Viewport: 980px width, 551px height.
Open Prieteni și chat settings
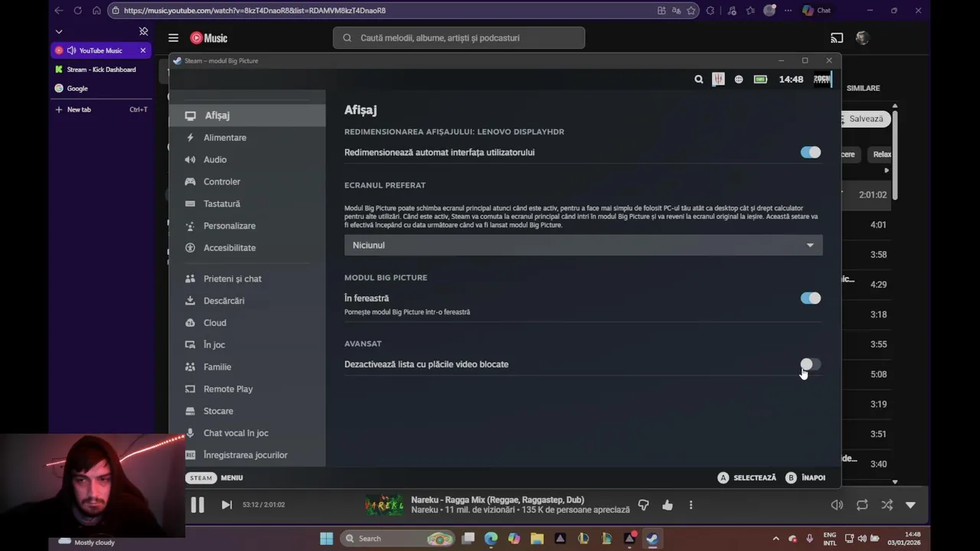pyautogui.click(x=247, y=279)
